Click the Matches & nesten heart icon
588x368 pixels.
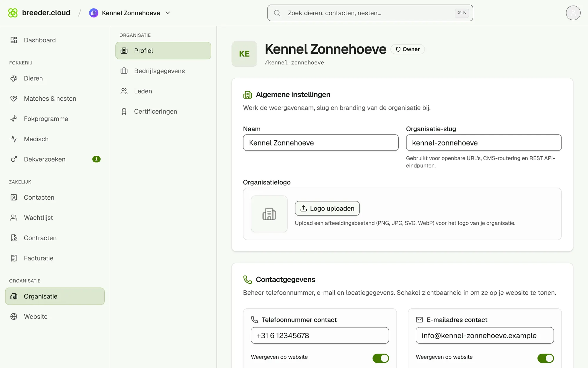pos(14,99)
